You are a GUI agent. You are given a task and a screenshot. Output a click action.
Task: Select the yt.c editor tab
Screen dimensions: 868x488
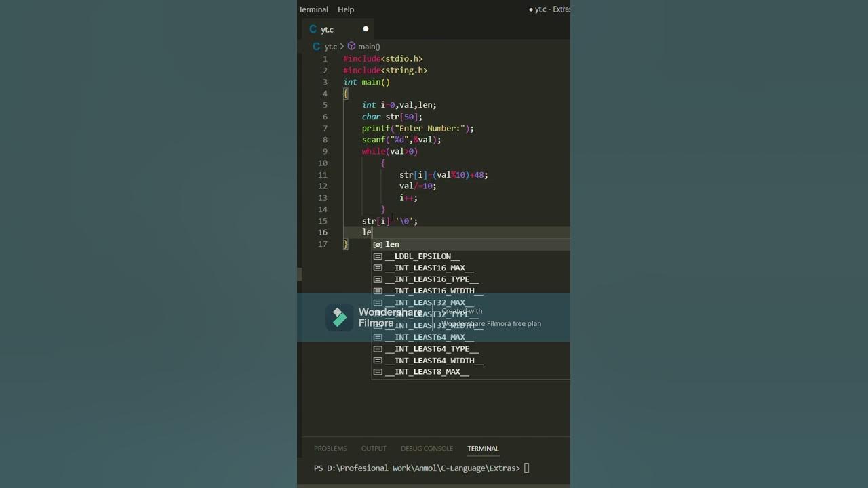pyautogui.click(x=339, y=29)
